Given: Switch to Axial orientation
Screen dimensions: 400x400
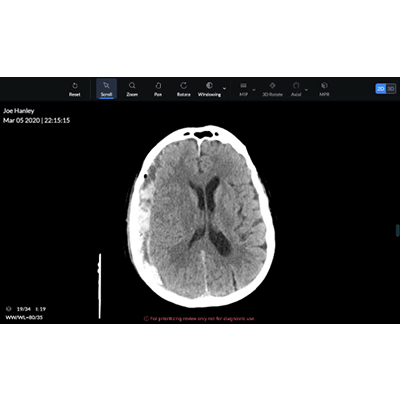Looking at the screenshot, I should click(x=296, y=89).
